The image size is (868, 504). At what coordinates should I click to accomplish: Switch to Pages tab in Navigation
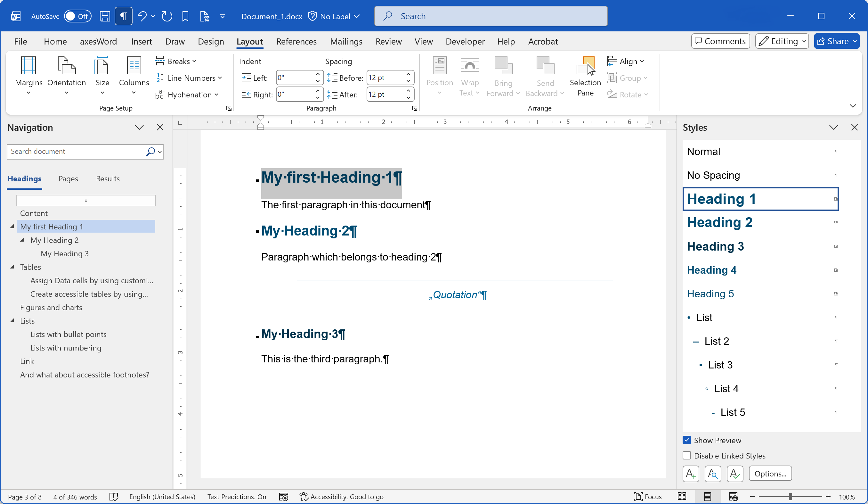pyautogui.click(x=68, y=178)
